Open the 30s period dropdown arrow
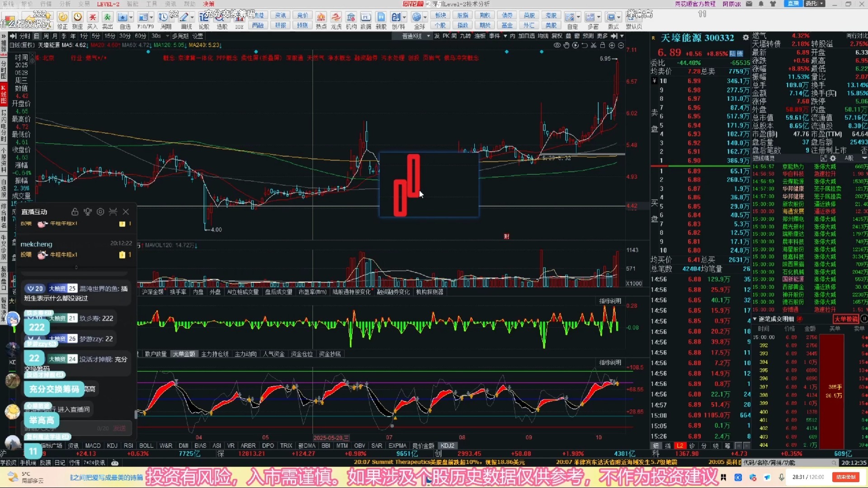The width and height of the screenshot is (868, 488). [167, 36]
